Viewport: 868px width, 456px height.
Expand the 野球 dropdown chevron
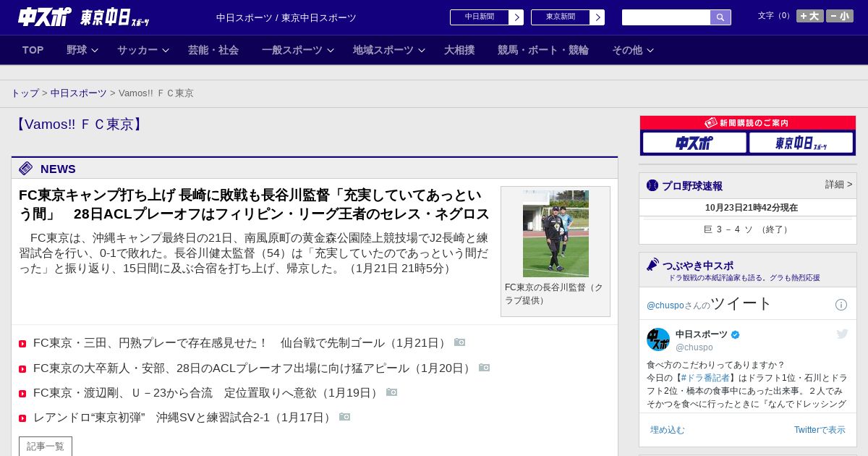click(95, 50)
